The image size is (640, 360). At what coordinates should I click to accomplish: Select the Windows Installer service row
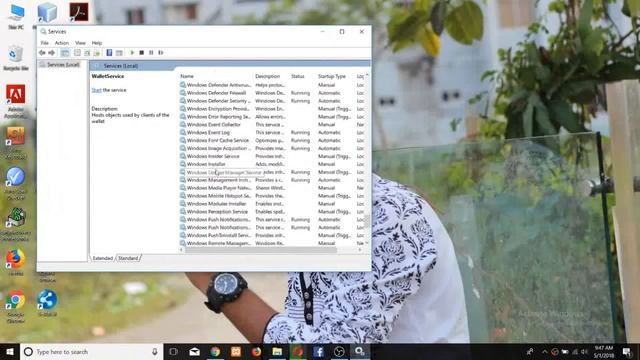pos(271,164)
